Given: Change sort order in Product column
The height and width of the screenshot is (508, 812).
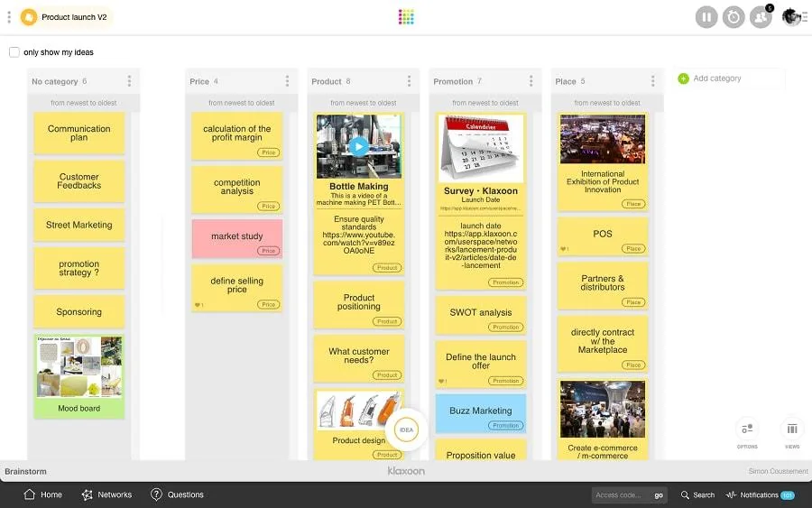Looking at the screenshot, I should coord(363,103).
